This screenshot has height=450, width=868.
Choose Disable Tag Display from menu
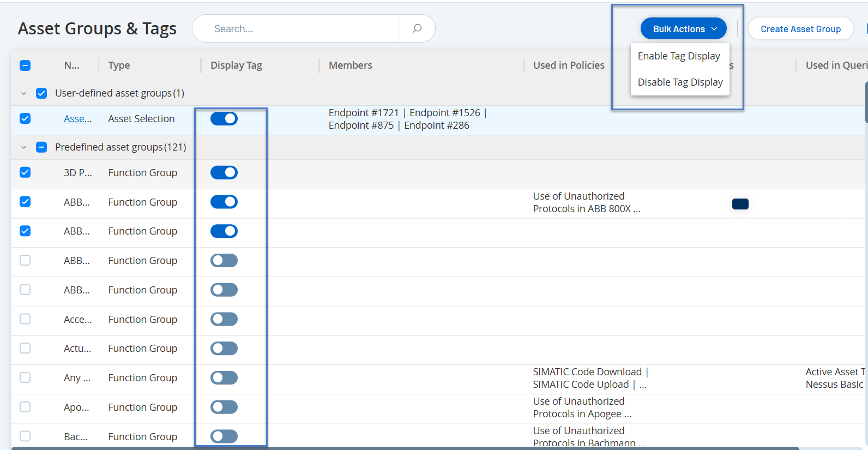[x=680, y=82]
